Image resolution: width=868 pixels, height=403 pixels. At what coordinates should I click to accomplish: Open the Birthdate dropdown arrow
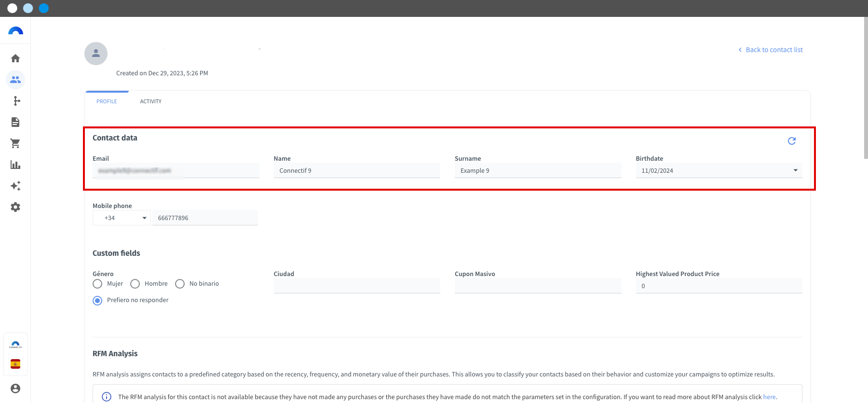(795, 170)
